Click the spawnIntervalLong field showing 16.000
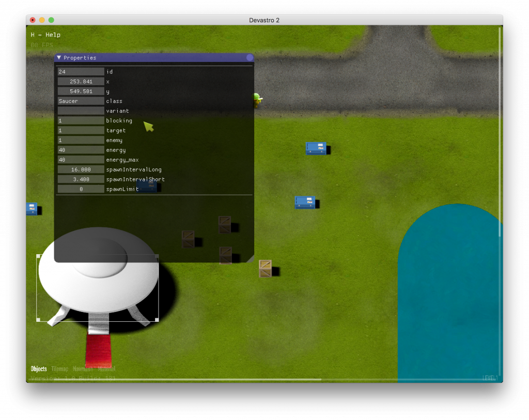The height and width of the screenshot is (420, 529). click(x=81, y=169)
